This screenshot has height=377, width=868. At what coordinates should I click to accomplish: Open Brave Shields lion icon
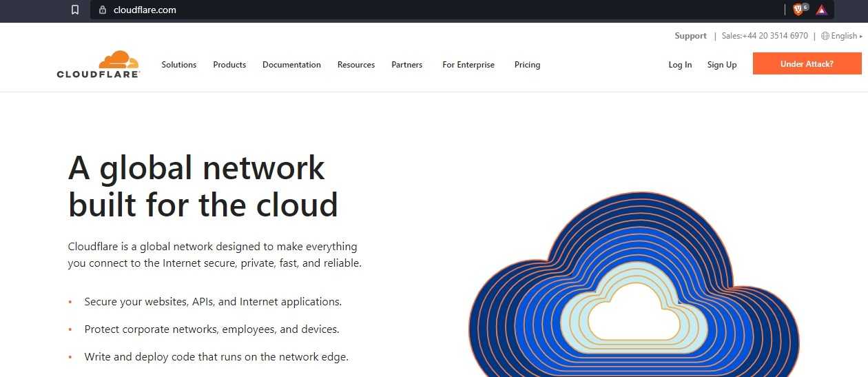click(x=798, y=10)
